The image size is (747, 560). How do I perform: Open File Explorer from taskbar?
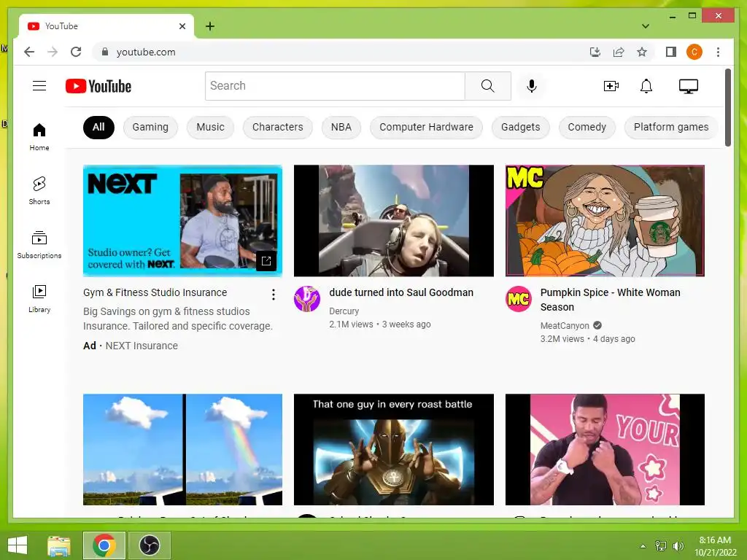coord(59,545)
